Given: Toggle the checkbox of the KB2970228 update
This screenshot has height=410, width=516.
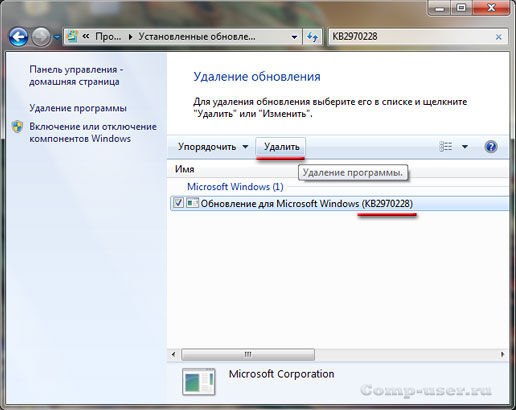Looking at the screenshot, I should [178, 203].
